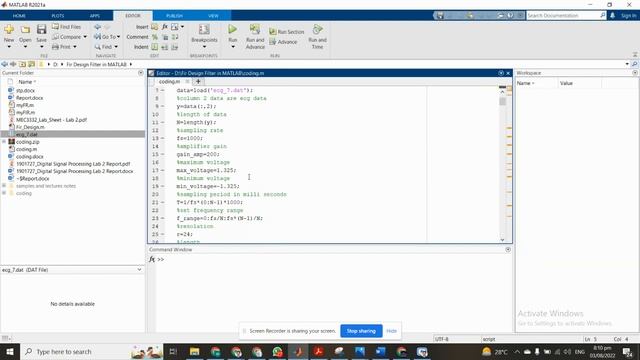
Task: Click the browse for folder icon in address bar
Action: click(31, 64)
